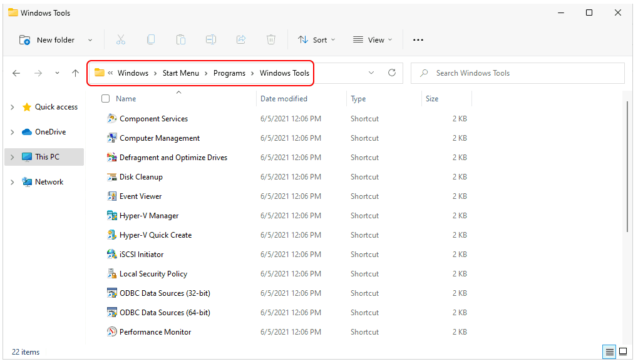This screenshot has width=638, height=364.
Task: Sort by the Name column header
Action: [x=126, y=99]
